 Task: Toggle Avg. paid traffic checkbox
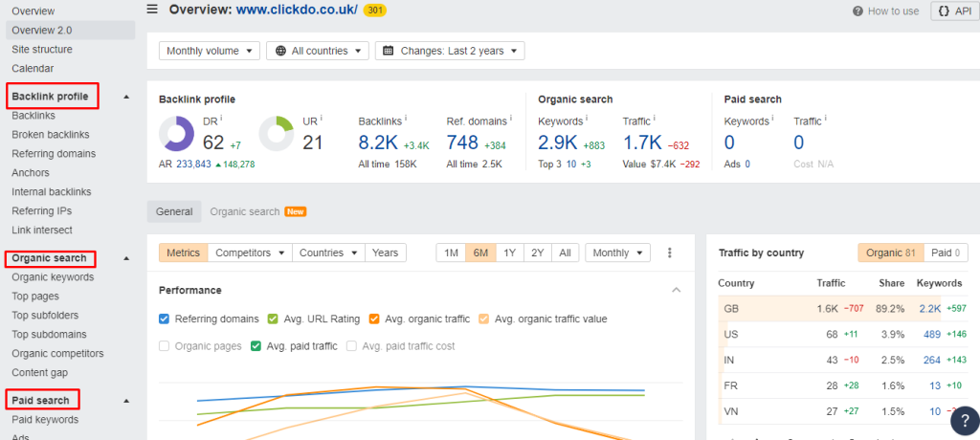click(x=255, y=345)
